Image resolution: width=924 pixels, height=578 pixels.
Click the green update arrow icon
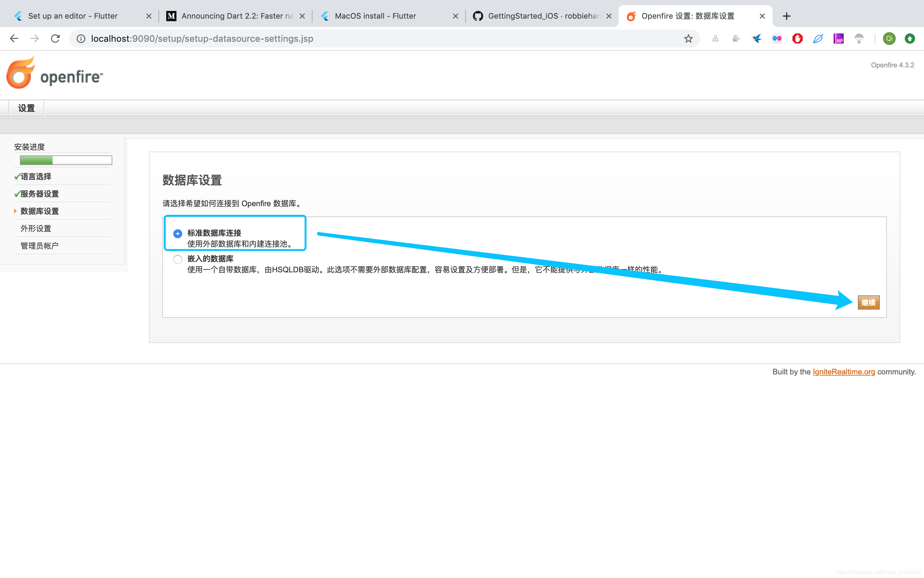pos(910,39)
